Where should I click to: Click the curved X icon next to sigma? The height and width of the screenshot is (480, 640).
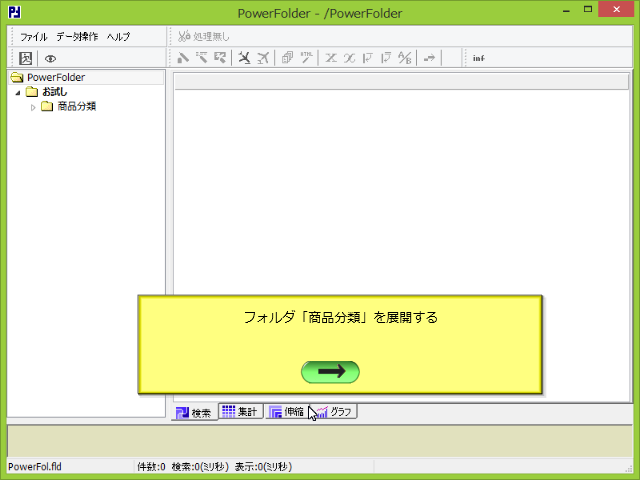[349, 58]
